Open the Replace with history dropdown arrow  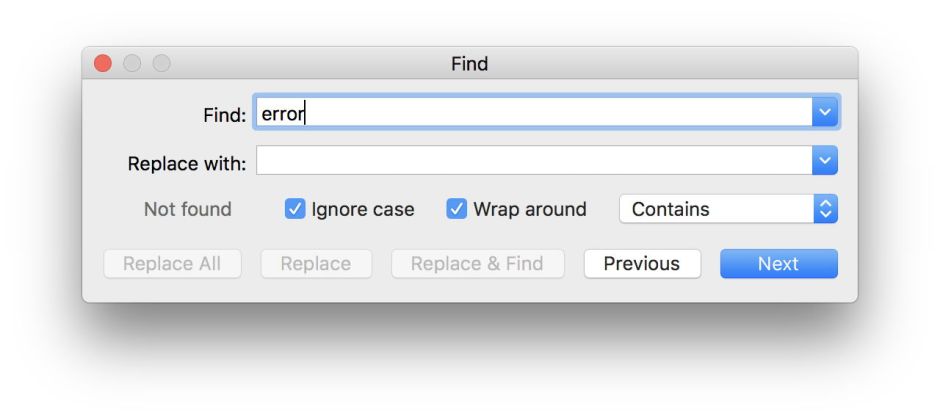pyautogui.click(x=825, y=161)
